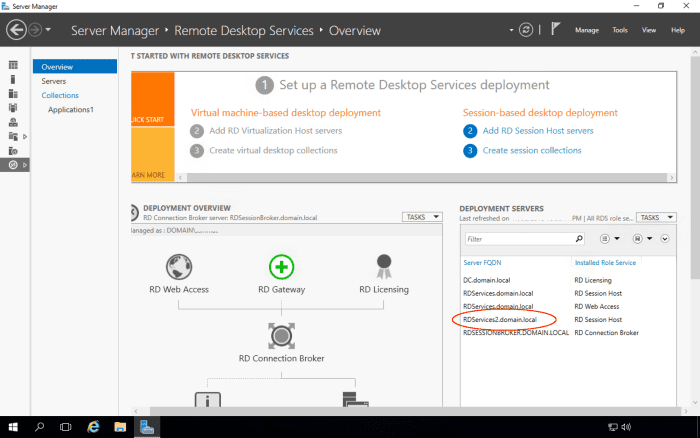Image resolution: width=700 pixels, height=438 pixels.
Task: Open File Explorer from taskbar
Action: click(120, 427)
